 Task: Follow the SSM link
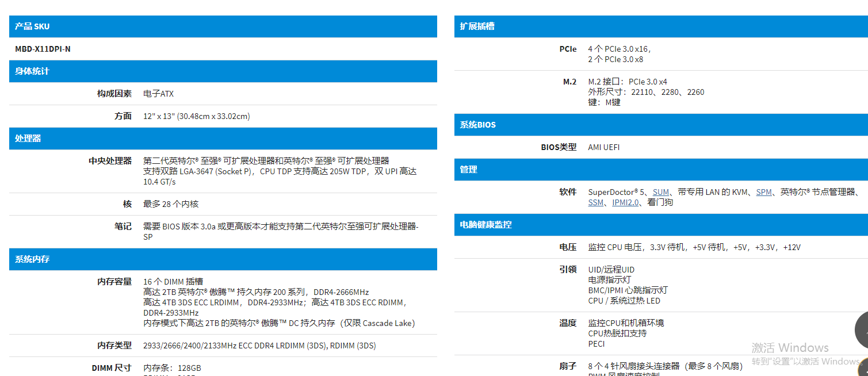[x=595, y=202]
